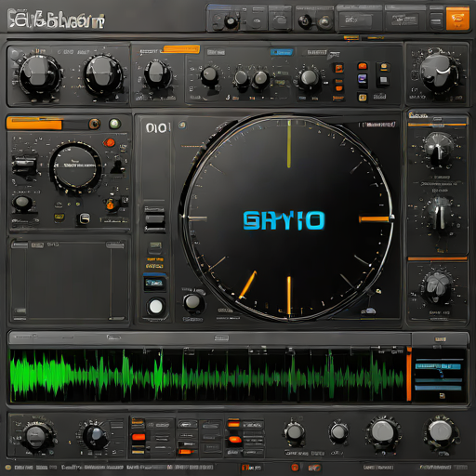476x476 pixels.
Task: Click the orange tab above the single-knob panel
Action: coord(181,49)
